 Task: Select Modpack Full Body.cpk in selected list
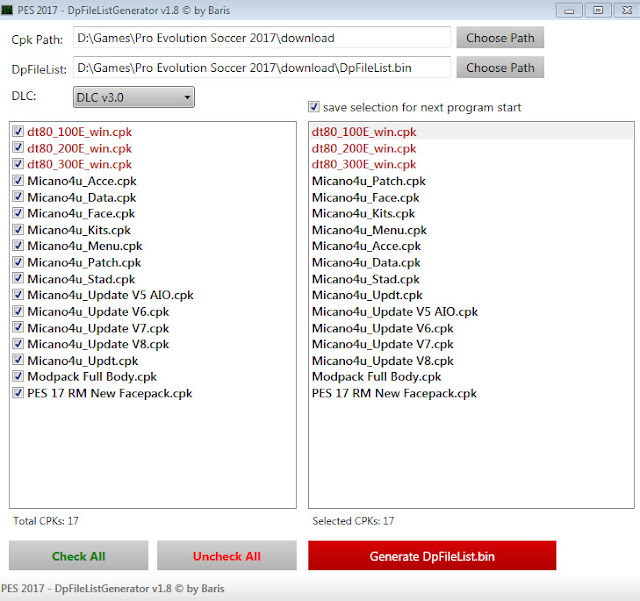[x=471, y=377]
